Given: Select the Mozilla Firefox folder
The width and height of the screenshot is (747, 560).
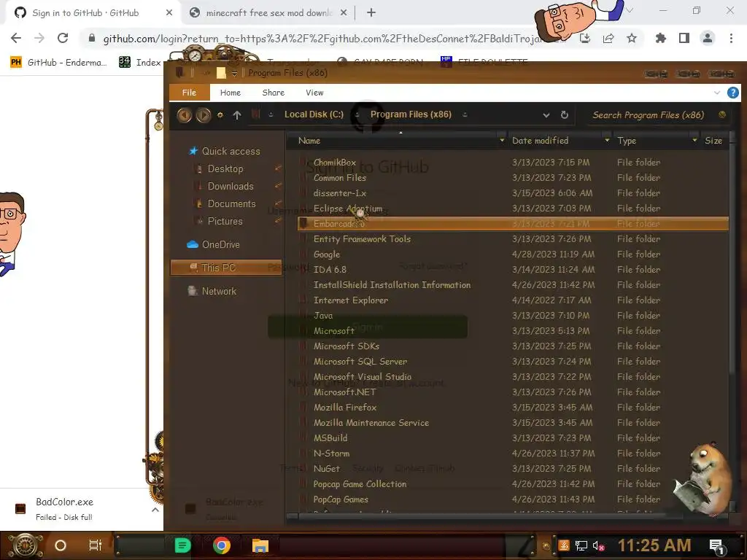Looking at the screenshot, I should (345, 407).
